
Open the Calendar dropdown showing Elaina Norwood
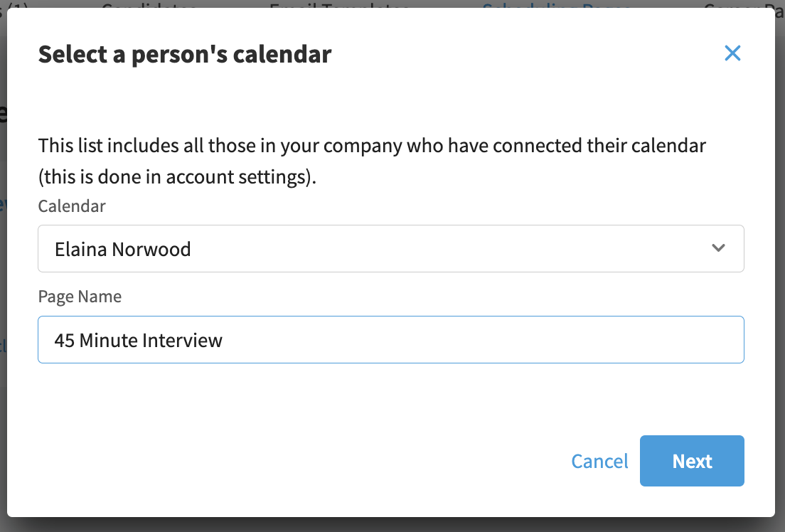pyautogui.click(x=391, y=248)
